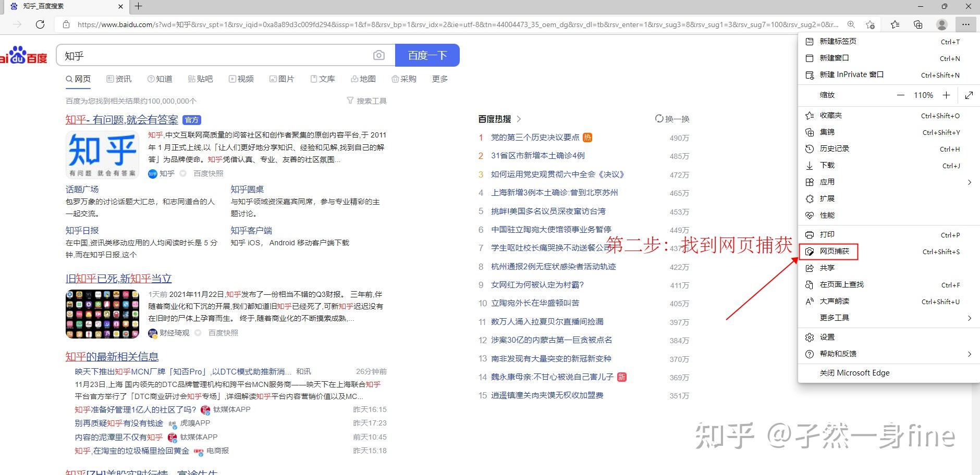Select 共享 menu item

click(x=889, y=268)
